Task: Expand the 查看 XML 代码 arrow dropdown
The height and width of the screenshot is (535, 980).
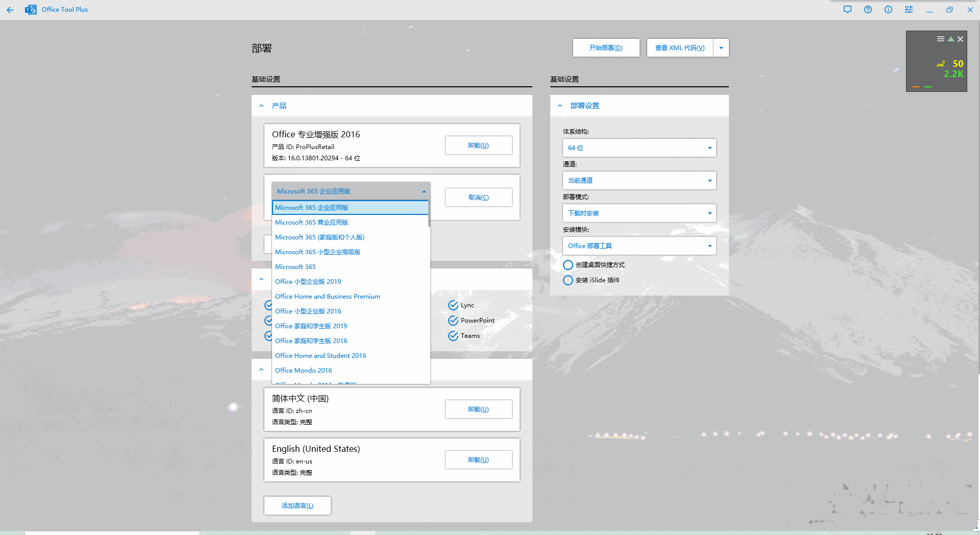Action: coord(721,48)
